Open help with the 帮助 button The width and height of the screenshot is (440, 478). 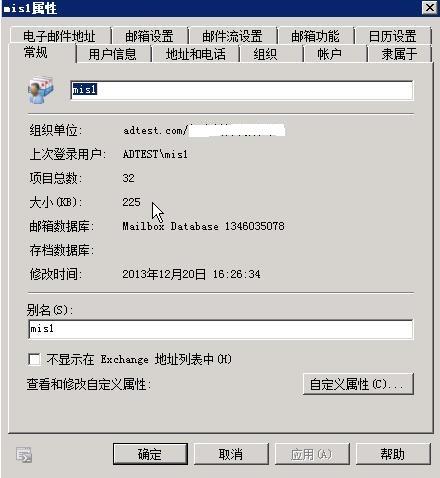(x=393, y=454)
